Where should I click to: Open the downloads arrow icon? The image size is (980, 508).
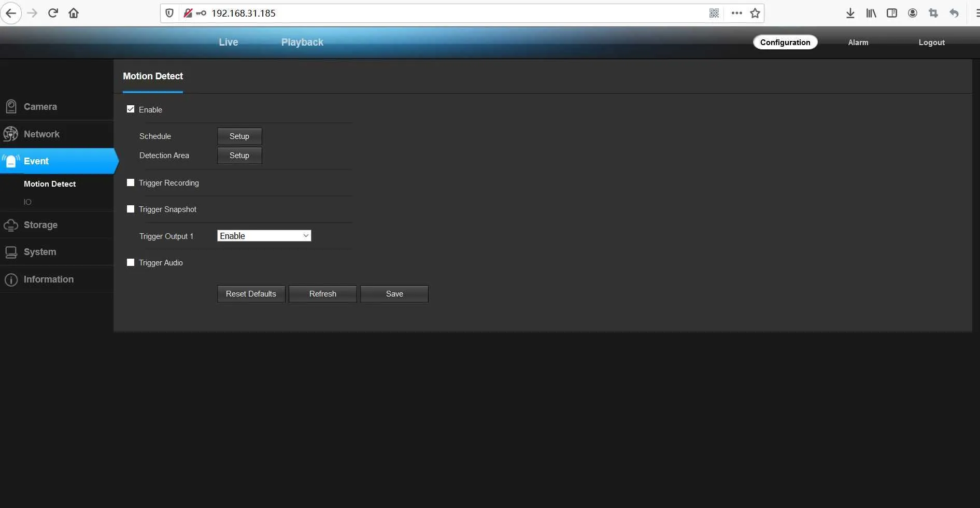click(x=850, y=13)
